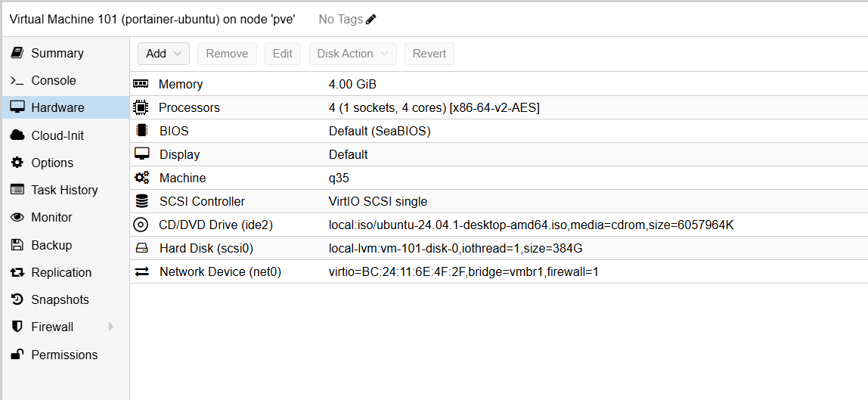Click the pencil icon to edit tags
Viewport: 868px width, 400px height.
coord(370,19)
